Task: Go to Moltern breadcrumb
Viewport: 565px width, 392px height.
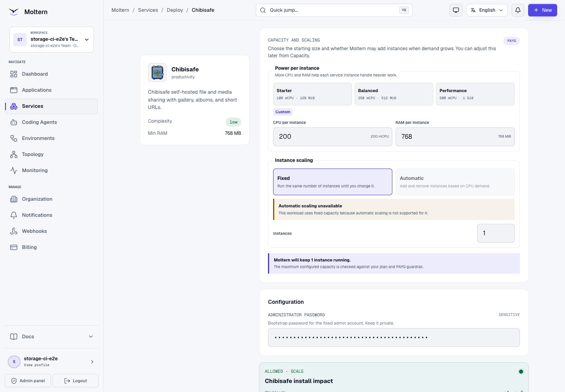Action: 120,10
